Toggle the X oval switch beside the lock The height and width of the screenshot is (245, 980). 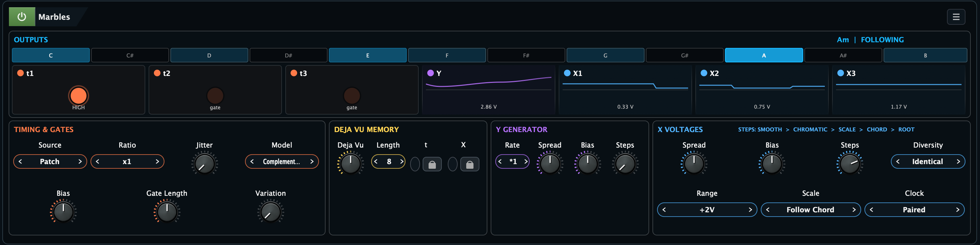(x=452, y=164)
